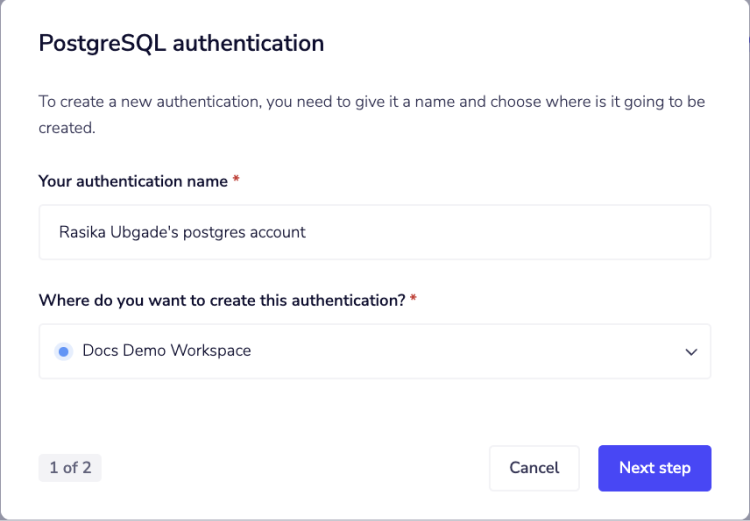
Task: Click red asterisk beside authentication name label
Action: coord(236,181)
